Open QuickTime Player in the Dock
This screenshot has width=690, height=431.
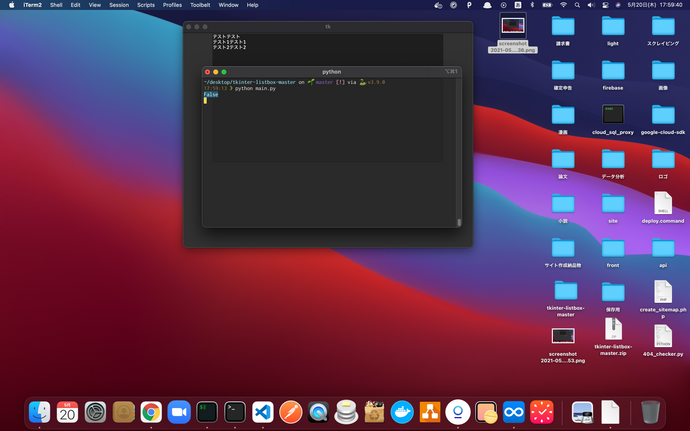click(x=319, y=413)
